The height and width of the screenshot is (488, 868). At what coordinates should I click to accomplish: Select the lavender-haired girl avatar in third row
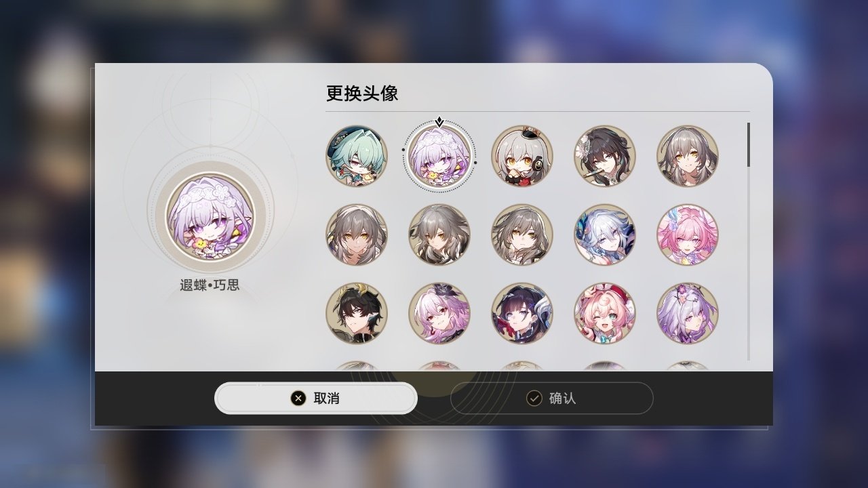pos(688,314)
